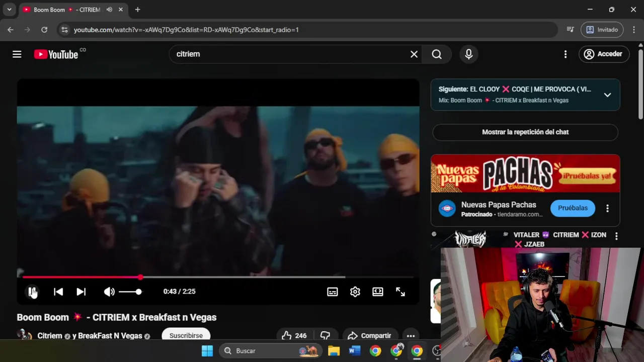This screenshot has height=362, width=644.
Task: Click the Pruébalas ad button
Action: point(573,208)
